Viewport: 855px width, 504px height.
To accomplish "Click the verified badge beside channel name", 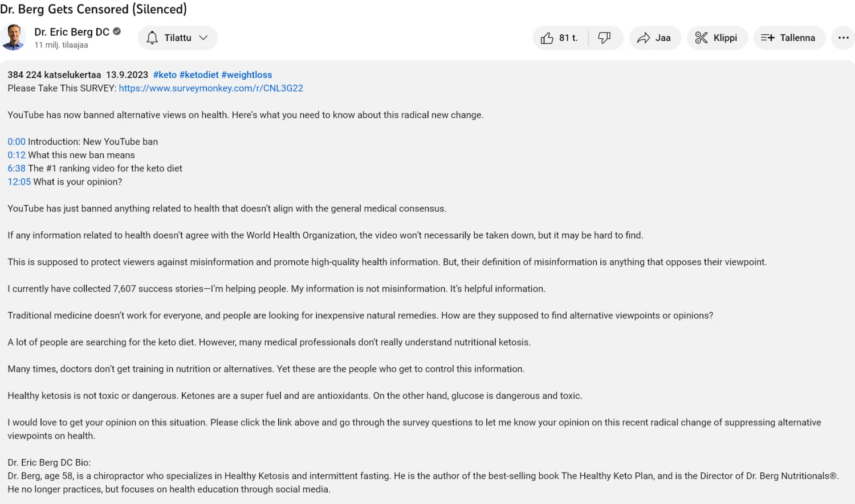I will pos(117,32).
